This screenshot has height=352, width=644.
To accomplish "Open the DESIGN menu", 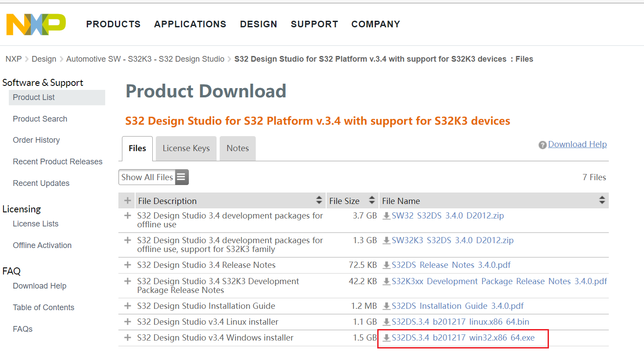I will (258, 24).
